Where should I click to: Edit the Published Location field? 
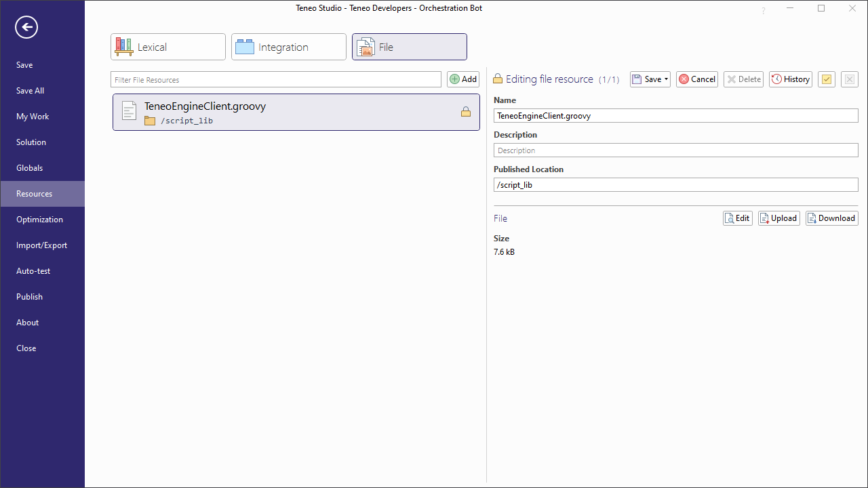click(676, 185)
